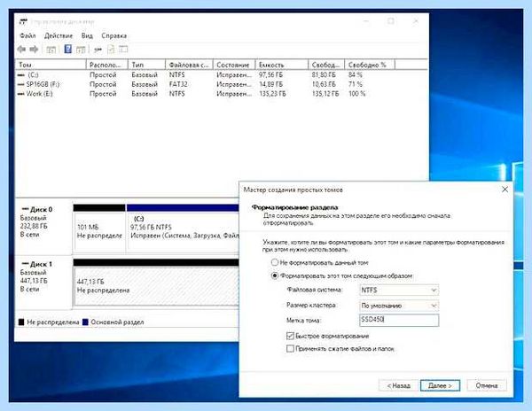Image resolution: width=532 pixels, height=411 pixels.
Task: Click the black 'Не распределена' legend swatch
Action: click(x=21, y=322)
